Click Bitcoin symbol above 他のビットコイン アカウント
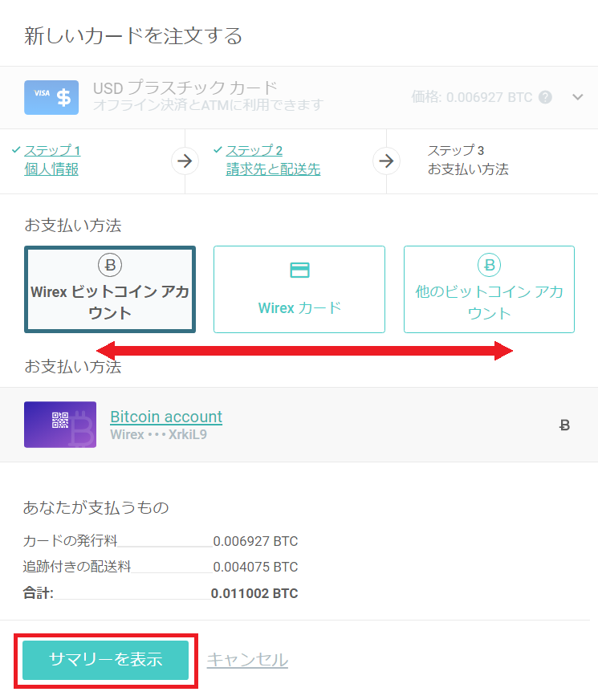This screenshot has width=598, height=700. 489,264
